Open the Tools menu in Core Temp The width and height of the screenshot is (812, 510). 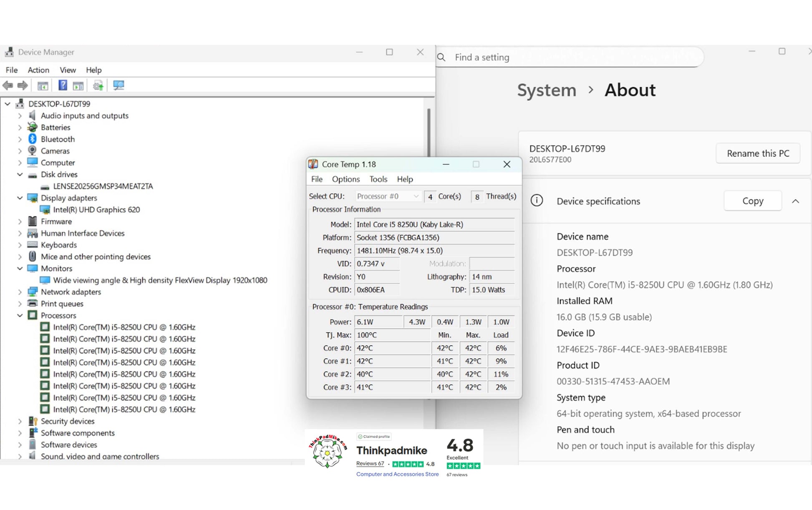tap(378, 179)
